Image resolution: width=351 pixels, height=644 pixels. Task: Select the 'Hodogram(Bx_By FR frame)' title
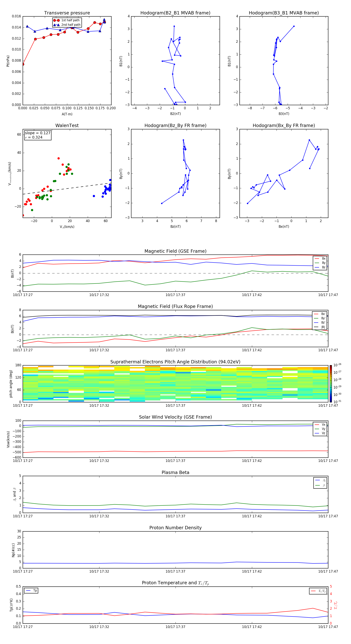[284, 125]
